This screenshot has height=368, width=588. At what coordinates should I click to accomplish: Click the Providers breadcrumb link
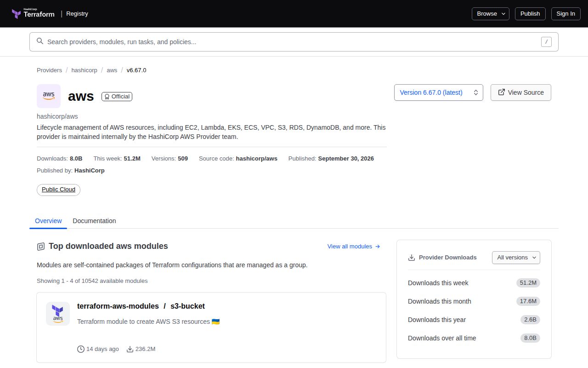pos(49,70)
